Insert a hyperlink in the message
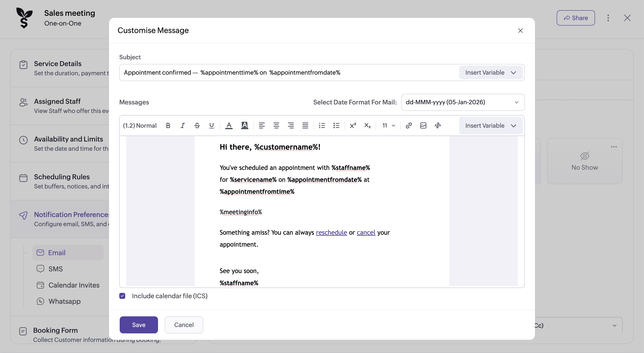The image size is (644, 353). coord(409,126)
